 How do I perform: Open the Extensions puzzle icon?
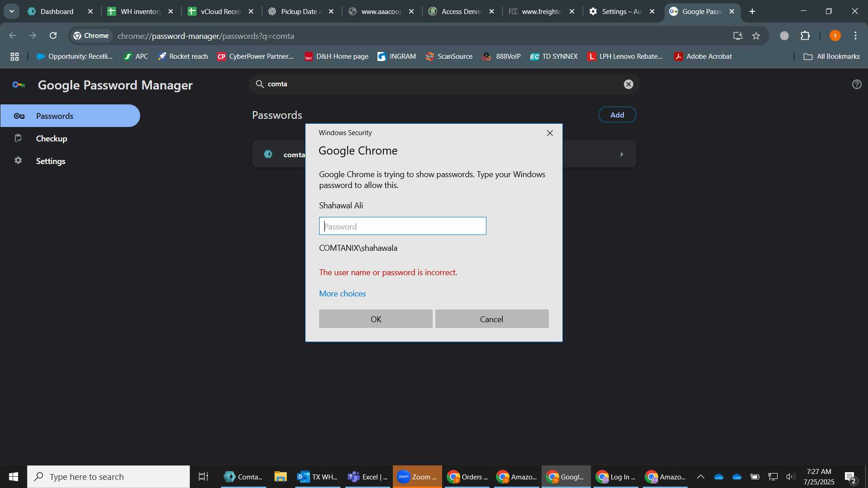point(805,36)
